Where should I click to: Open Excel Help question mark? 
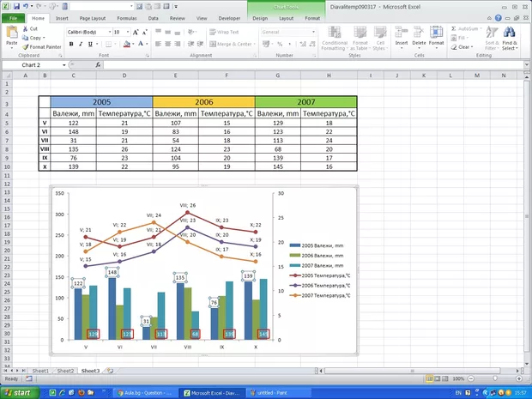coord(498,18)
